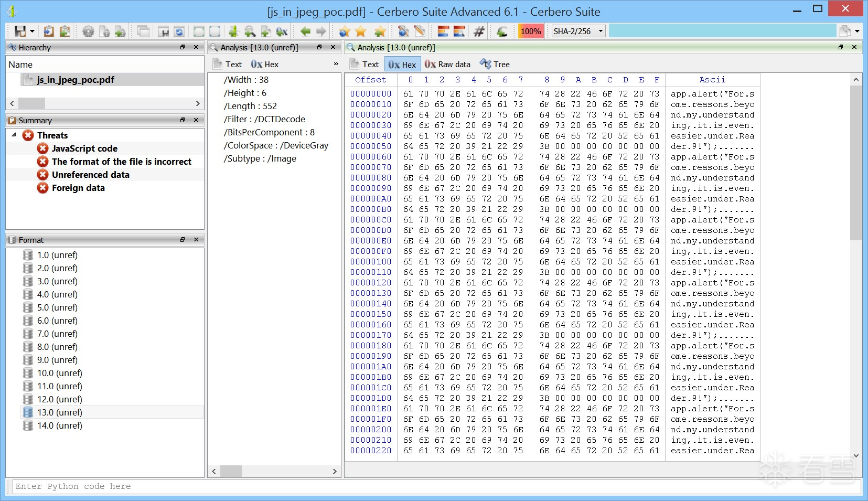Float the Hierarchy panel
Screen dimensions: 868x501
[183, 47]
